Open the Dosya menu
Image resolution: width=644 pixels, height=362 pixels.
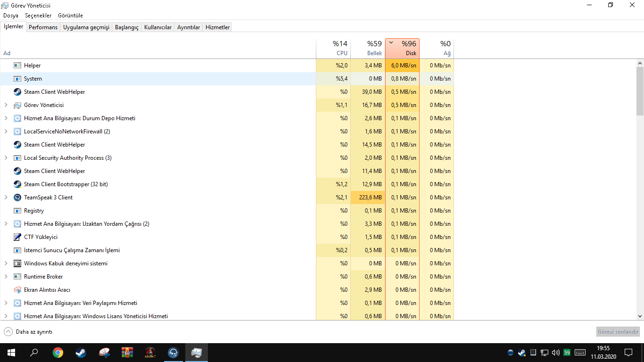(x=11, y=16)
